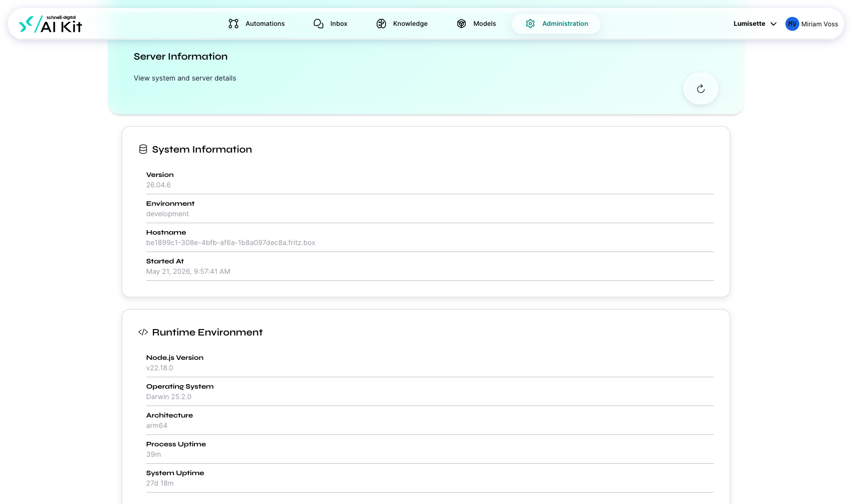Click the hostname ending in fritz.box

pos(231,243)
